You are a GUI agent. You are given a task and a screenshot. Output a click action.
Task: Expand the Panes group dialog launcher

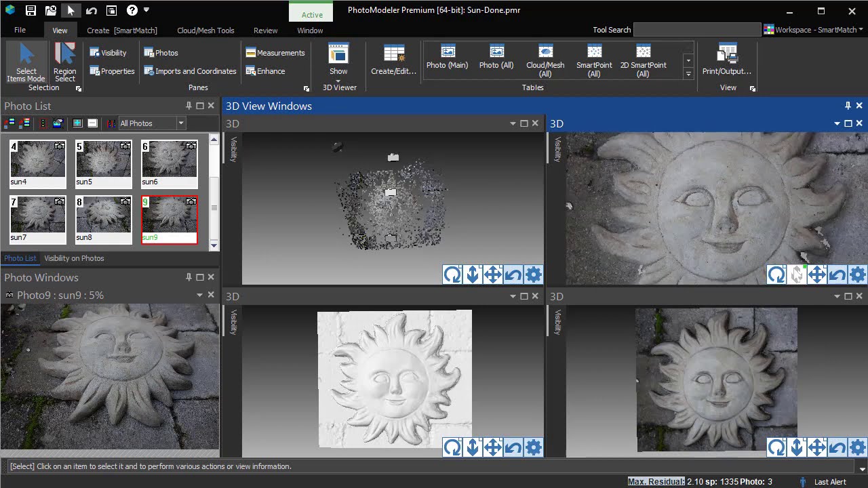click(307, 89)
